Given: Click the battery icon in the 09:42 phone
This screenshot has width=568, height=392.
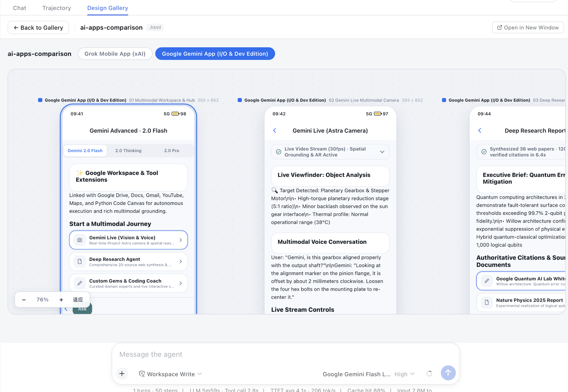Looking at the screenshot, I should 378,114.
